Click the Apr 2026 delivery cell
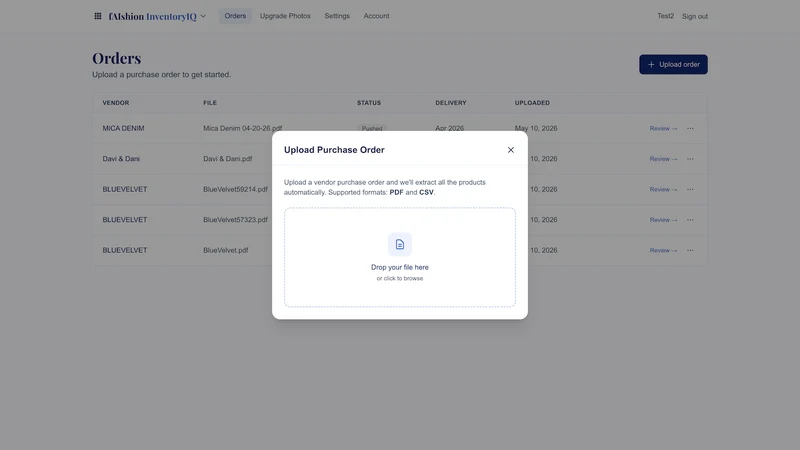 click(x=449, y=128)
